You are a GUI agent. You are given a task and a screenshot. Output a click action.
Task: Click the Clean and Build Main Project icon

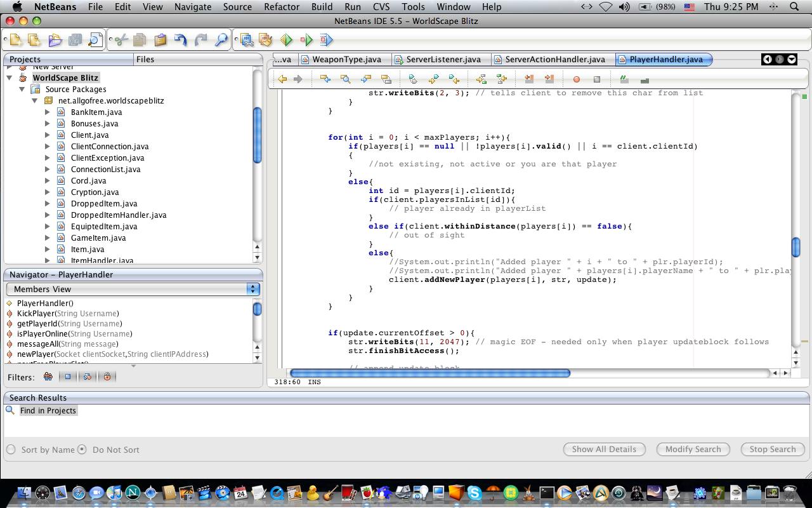266,40
